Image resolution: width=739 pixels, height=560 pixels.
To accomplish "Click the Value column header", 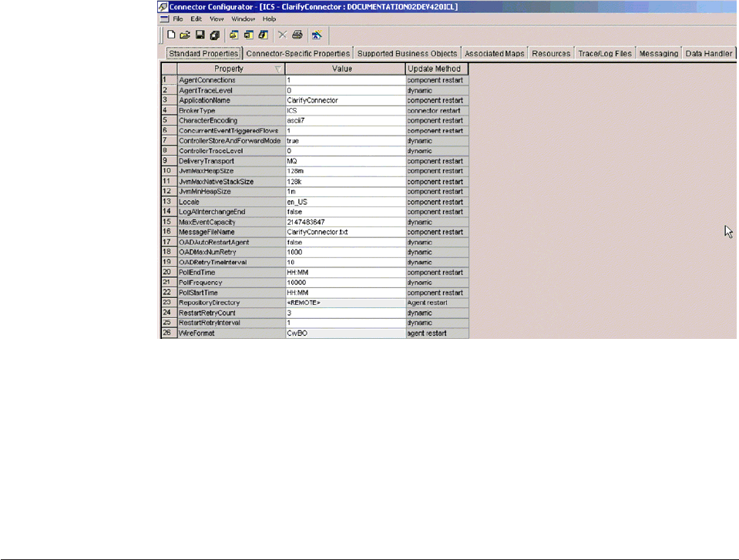I will click(345, 69).
